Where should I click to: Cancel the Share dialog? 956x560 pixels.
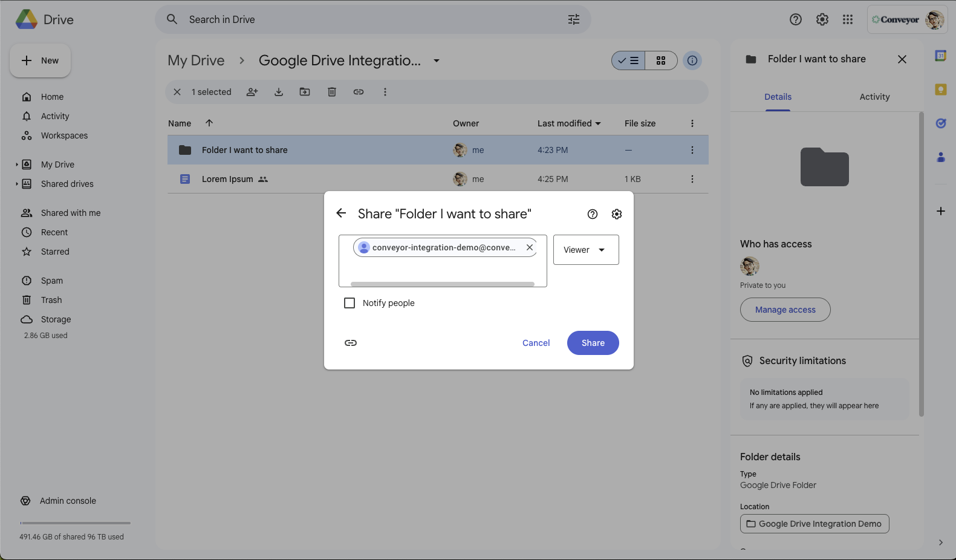point(536,343)
